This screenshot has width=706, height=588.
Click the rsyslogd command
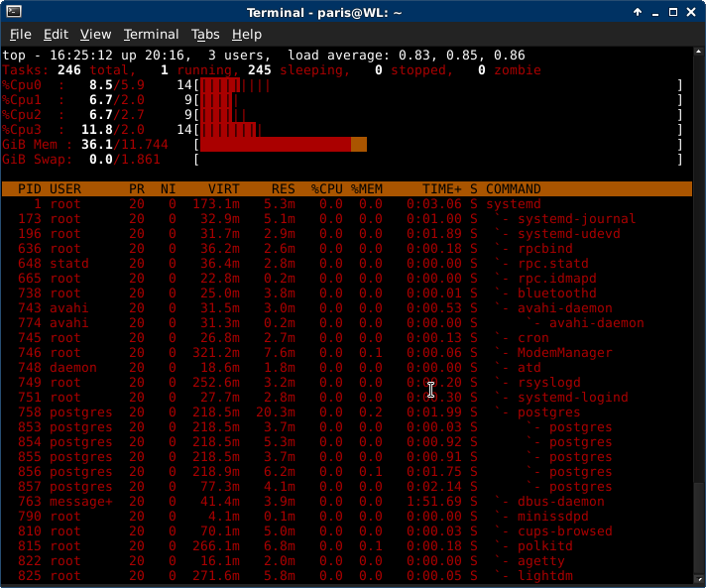549,382
